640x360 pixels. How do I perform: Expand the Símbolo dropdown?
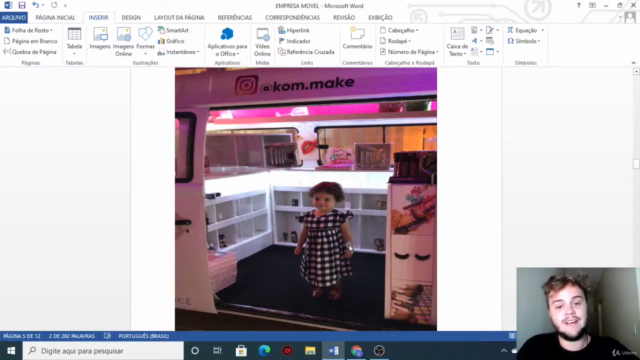(524, 41)
